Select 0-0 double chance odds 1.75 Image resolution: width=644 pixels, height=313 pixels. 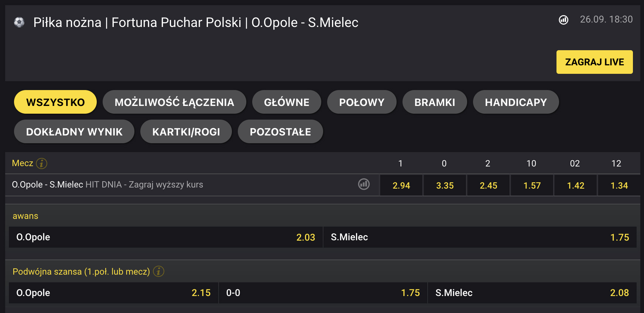pos(323,293)
